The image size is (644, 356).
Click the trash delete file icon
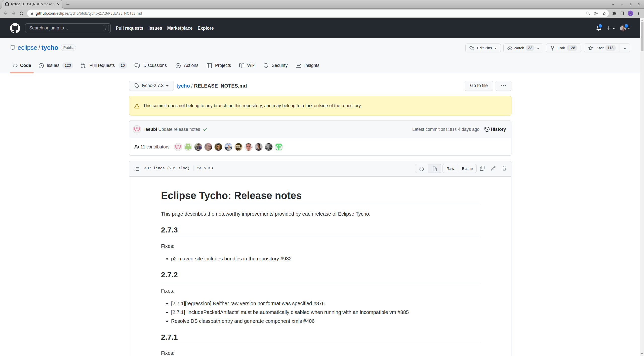[504, 168]
